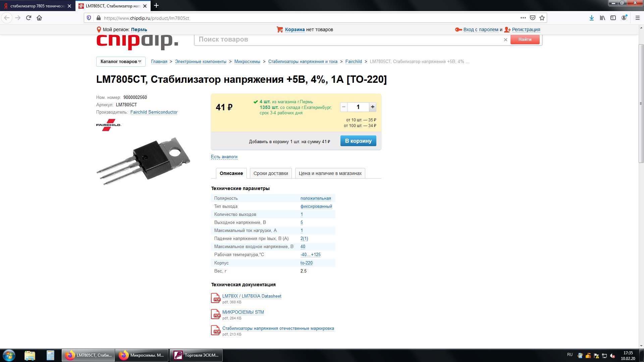Go to the browser home page icon

pos(39,18)
